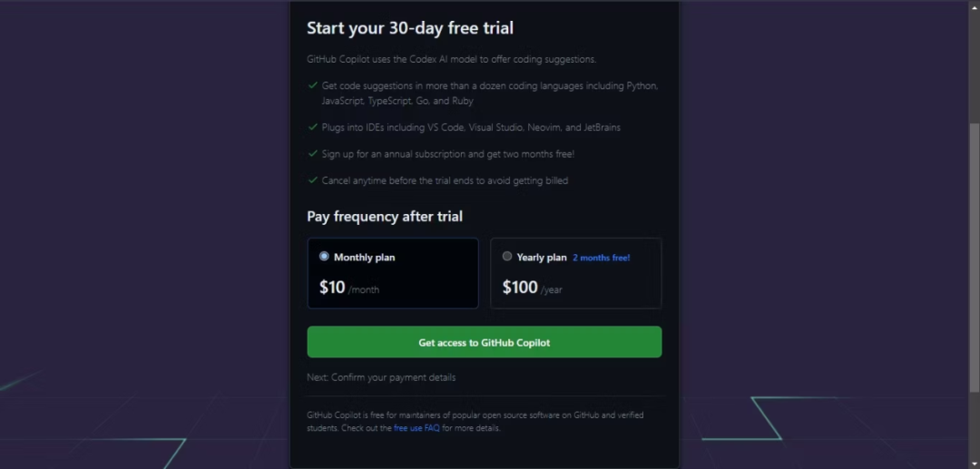Open the free use FAQ link
The width and height of the screenshot is (980, 469).
416,428
